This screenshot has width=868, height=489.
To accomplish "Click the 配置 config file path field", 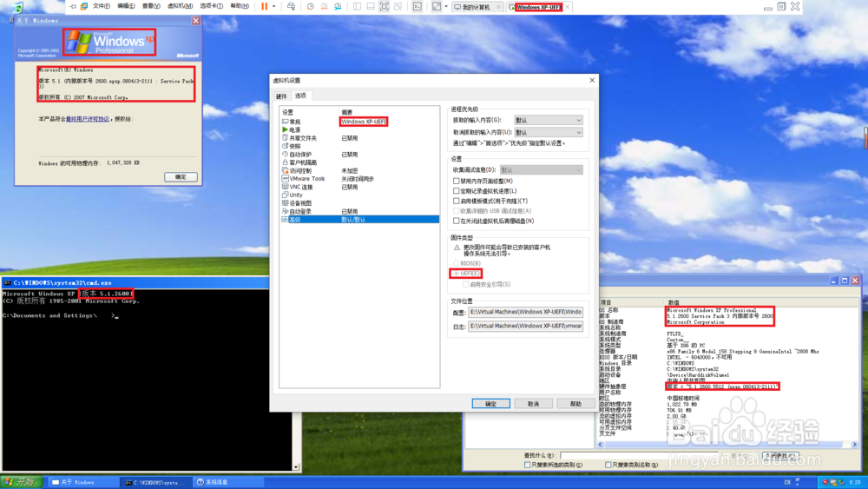I will pyautogui.click(x=525, y=313).
